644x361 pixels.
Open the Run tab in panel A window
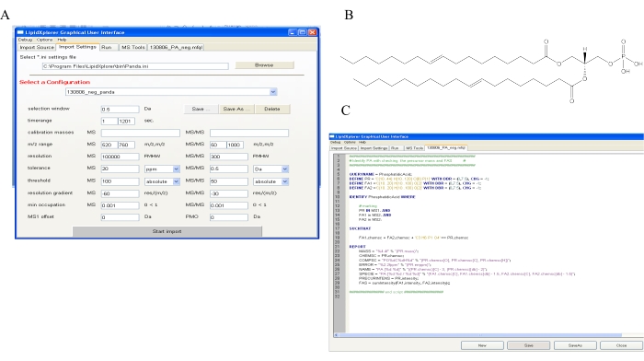(108, 47)
